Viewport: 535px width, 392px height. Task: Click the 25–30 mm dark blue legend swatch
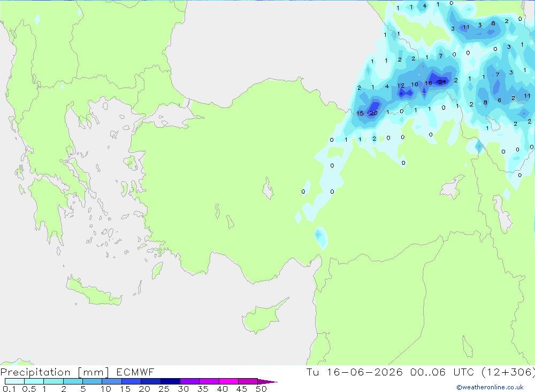(170, 381)
